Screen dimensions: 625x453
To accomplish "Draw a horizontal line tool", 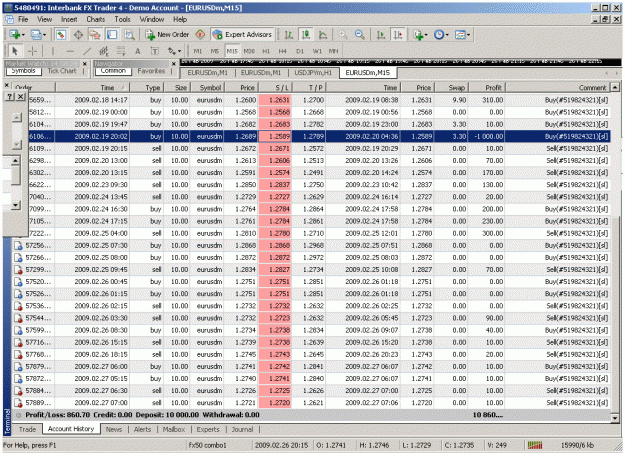I will (70, 51).
